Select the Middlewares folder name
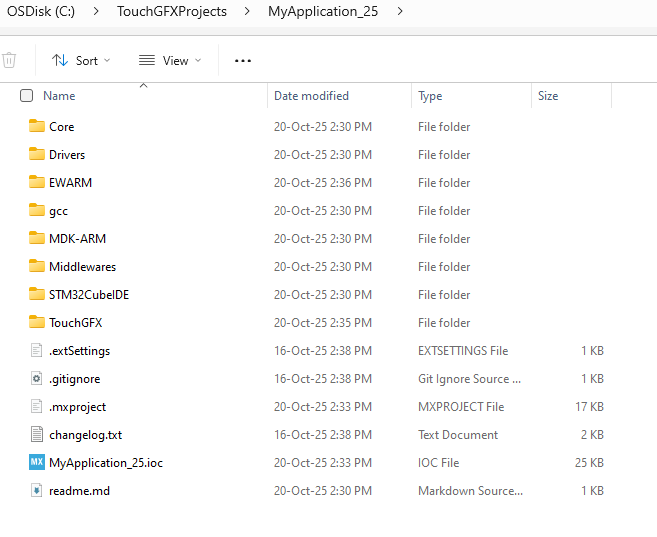Image resolution: width=657 pixels, height=537 pixels. 83,267
